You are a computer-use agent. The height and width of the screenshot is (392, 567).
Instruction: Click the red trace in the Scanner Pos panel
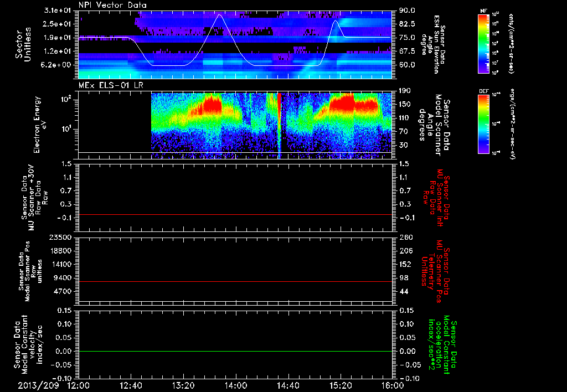click(x=235, y=281)
